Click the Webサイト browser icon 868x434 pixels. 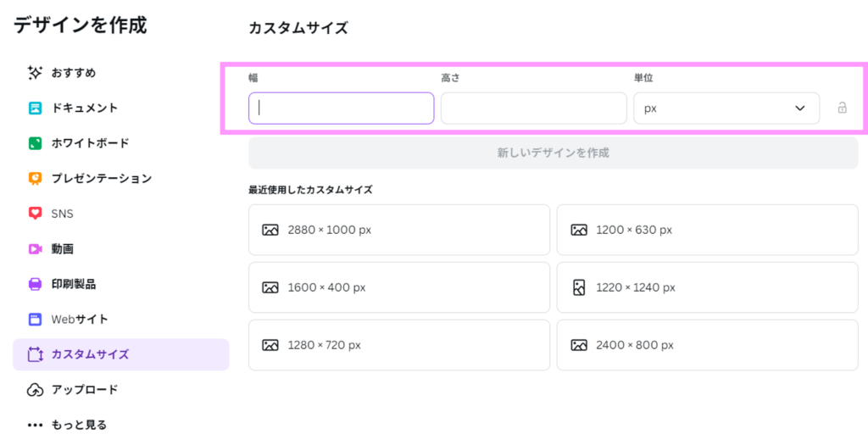pos(35,320)
